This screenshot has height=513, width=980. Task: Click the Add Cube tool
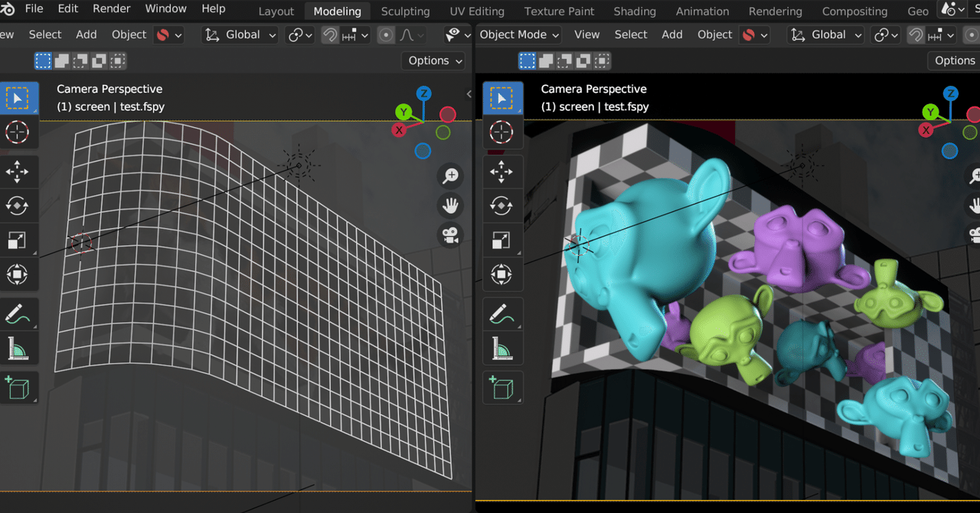pos(19,387)
